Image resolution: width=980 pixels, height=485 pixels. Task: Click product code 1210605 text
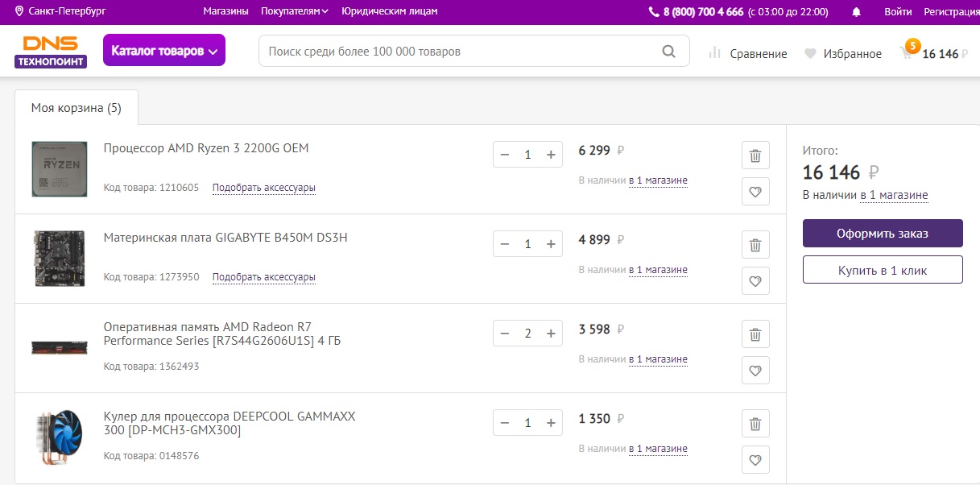[151, 188]
